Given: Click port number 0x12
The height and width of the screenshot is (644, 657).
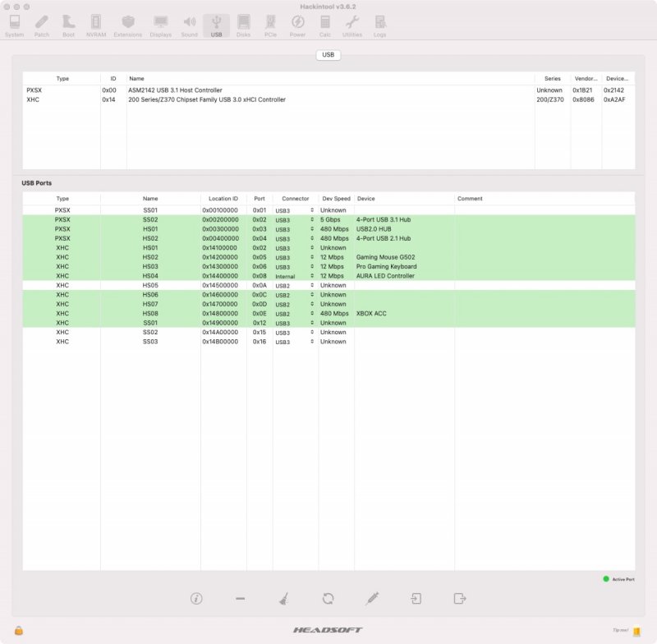Looking at the screenshot, I should tap(260, 323).
